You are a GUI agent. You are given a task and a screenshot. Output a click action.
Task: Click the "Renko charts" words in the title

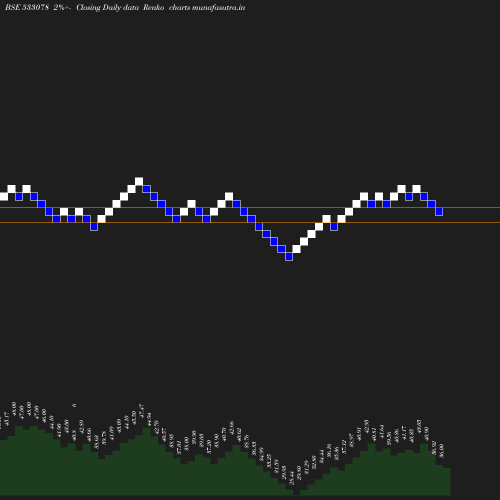tap(167, 8)
